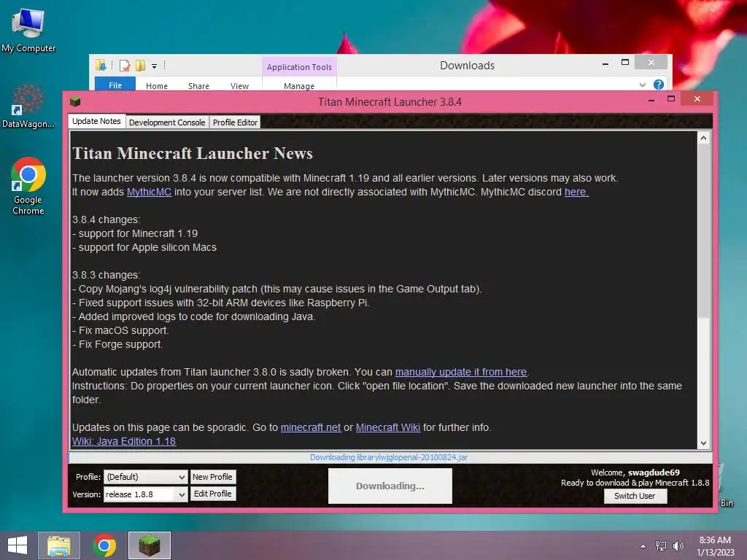Click the Switch User button
The image size is (747, 560).
click(635, 496)
